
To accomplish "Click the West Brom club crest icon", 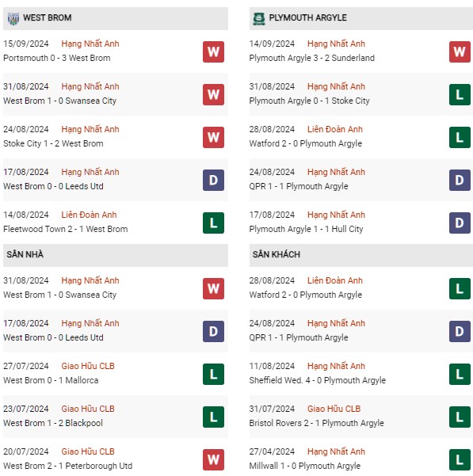I will point(13,18).
